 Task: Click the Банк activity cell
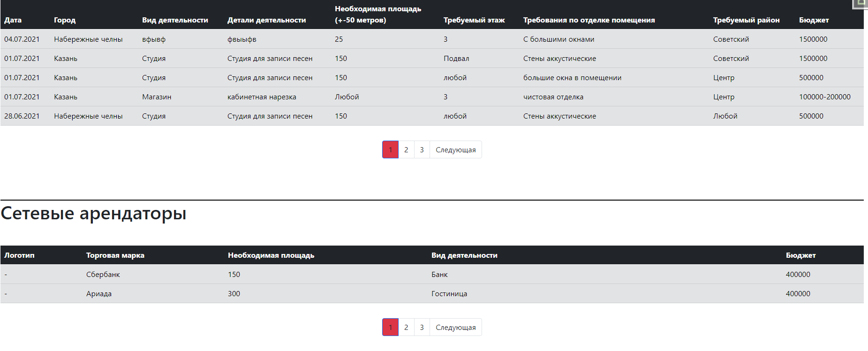439,275
